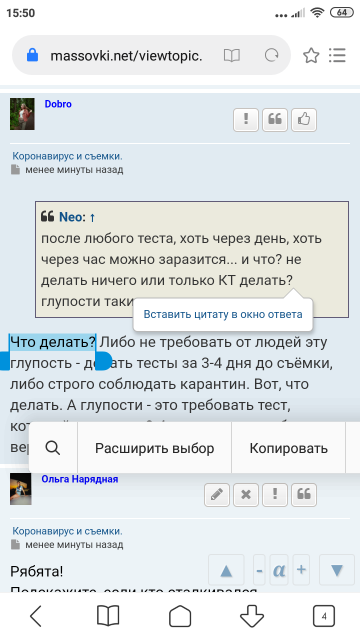Screen dimensions: 360x640
Task: Open browser menu list icon
Action: point(337,55)
